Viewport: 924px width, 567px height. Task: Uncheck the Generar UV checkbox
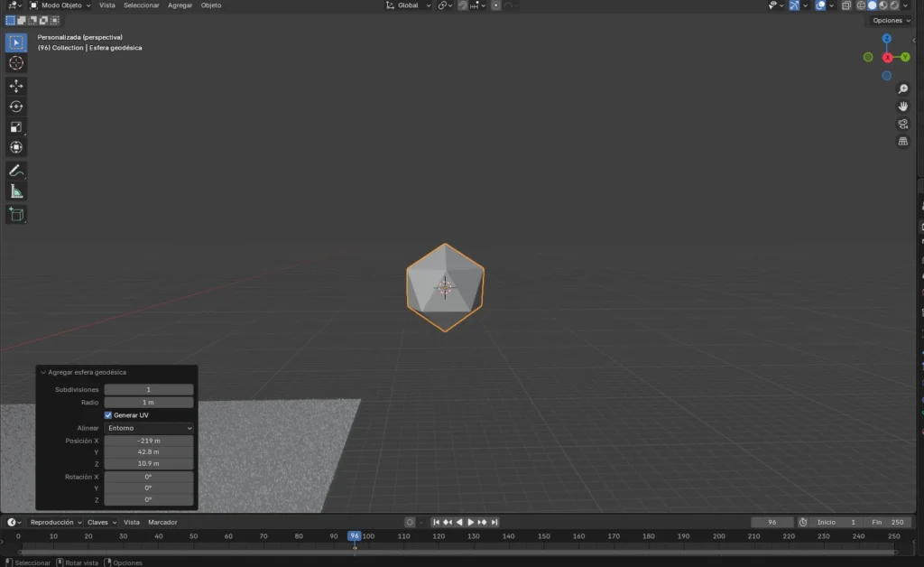click(109, 415)
